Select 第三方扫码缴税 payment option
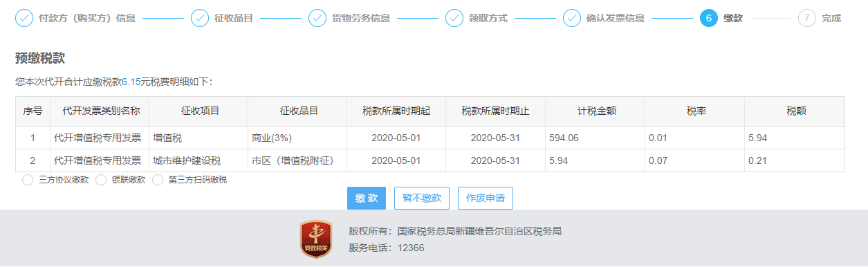Viewport: 868px width, 267px height. coord(157,180)
